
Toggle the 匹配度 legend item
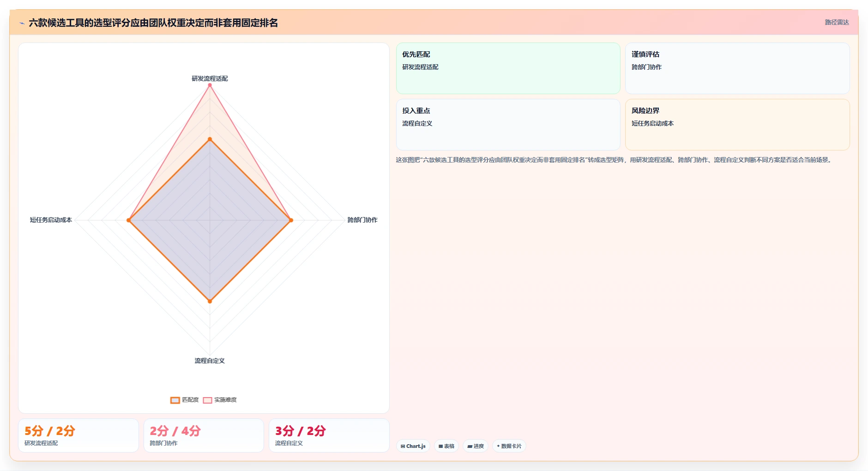185,400
